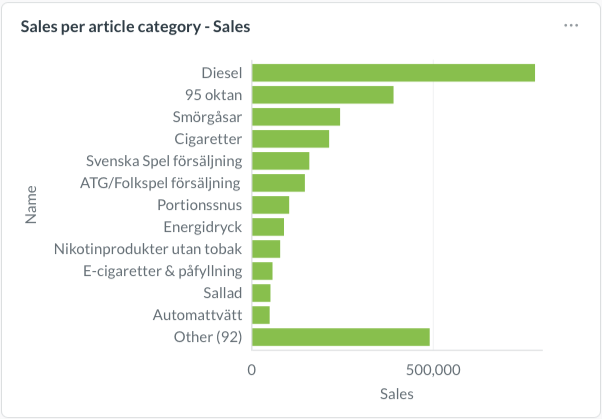Click the 'Diesel' category label

(221, 73)
